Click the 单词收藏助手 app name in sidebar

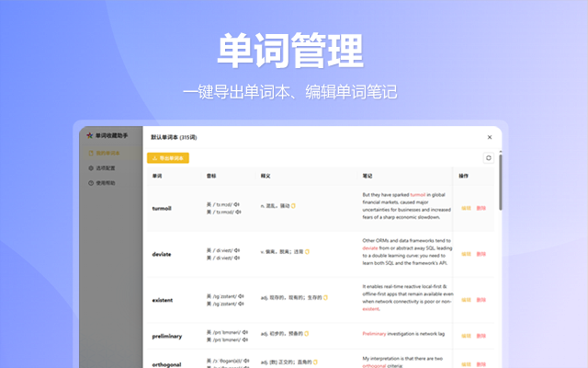point(111,135)
